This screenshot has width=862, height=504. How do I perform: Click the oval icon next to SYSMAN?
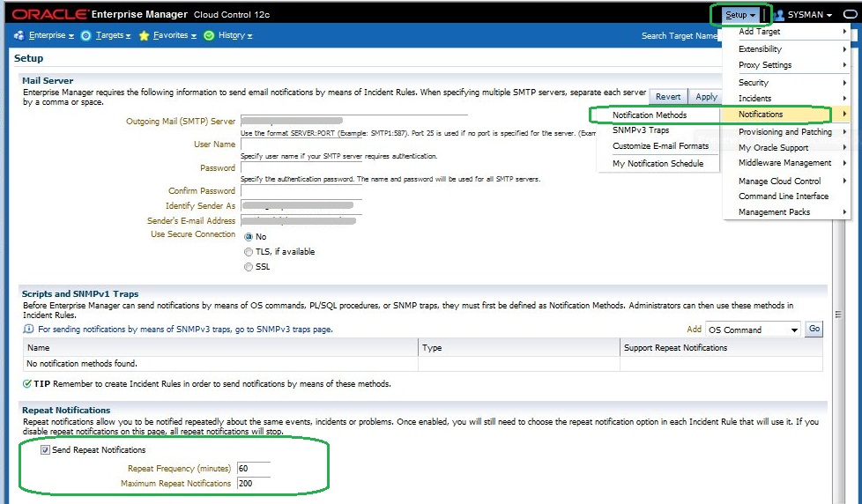(x=850, y=15)
